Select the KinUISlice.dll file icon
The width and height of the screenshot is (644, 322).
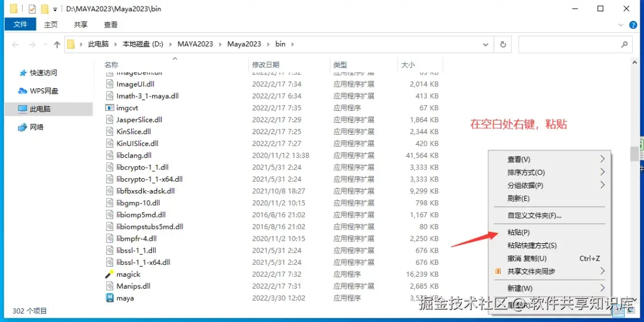click(x=109, y=143)
